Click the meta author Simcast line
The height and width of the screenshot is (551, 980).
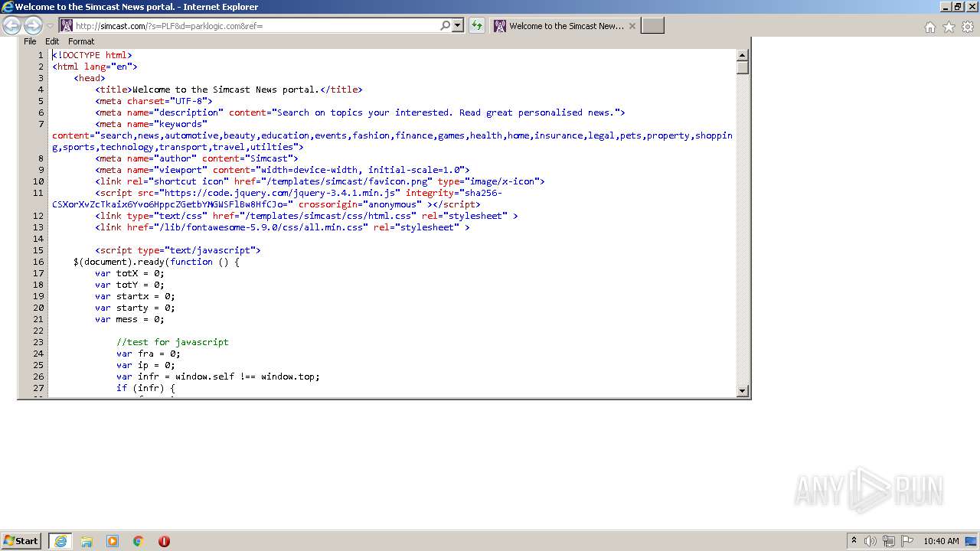click(197, 158)
